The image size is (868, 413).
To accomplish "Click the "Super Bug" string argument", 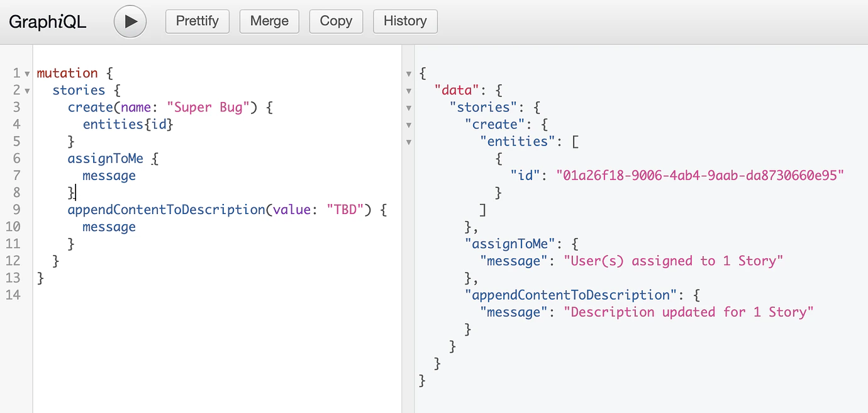I will [208, 107].
